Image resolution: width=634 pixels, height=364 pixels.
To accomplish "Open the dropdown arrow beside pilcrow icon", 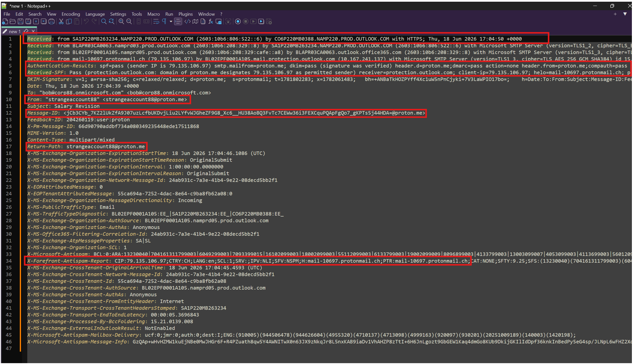I will click(x=171, y=22).
